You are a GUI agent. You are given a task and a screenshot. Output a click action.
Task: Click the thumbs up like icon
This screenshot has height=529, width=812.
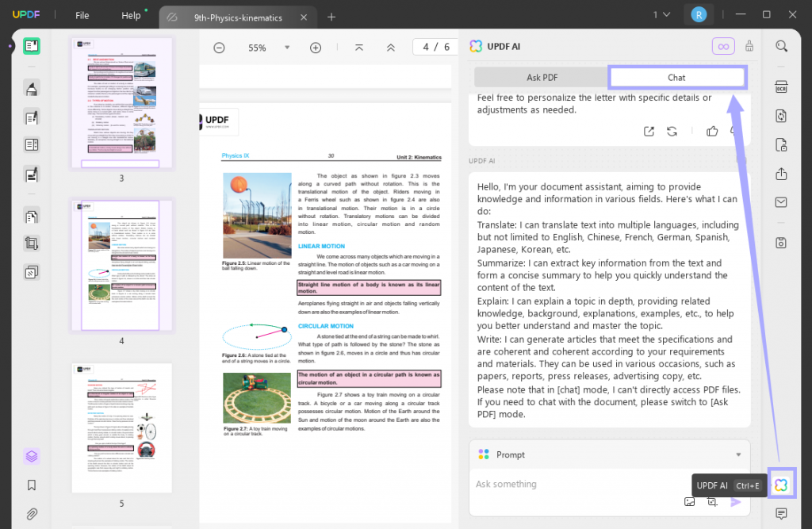(712, 132)
